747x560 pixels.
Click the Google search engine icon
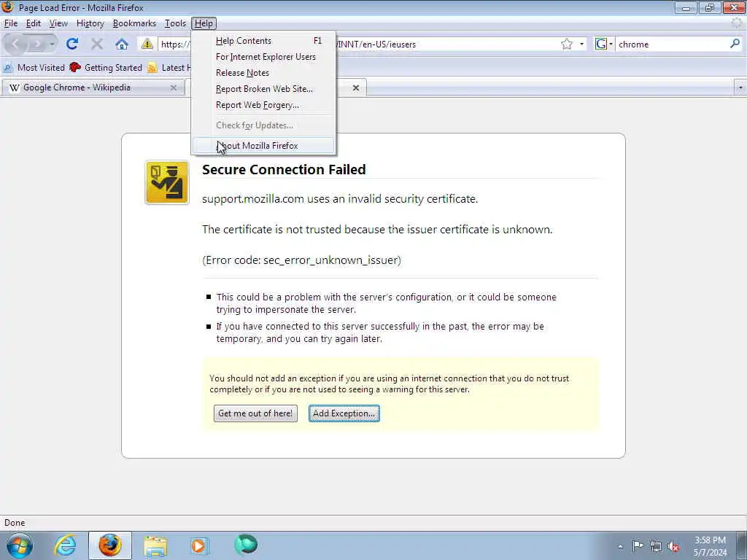pos(601,44)
